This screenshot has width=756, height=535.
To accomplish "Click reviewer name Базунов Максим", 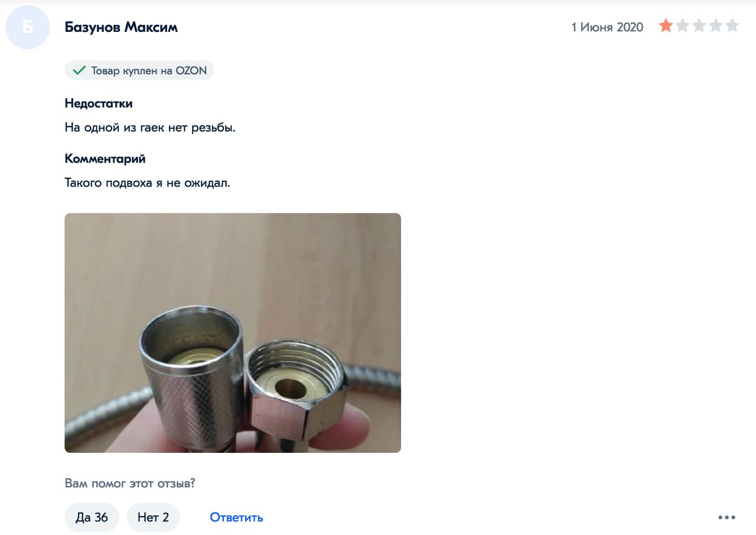I will click(121, 27).
